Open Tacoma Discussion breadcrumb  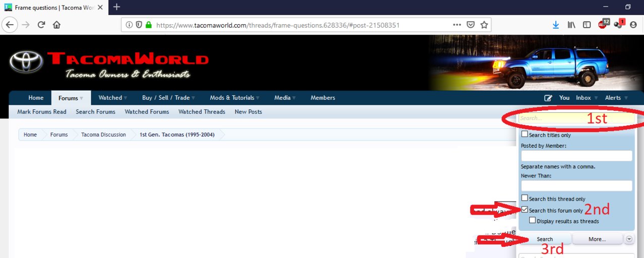[x=103, y=135]
